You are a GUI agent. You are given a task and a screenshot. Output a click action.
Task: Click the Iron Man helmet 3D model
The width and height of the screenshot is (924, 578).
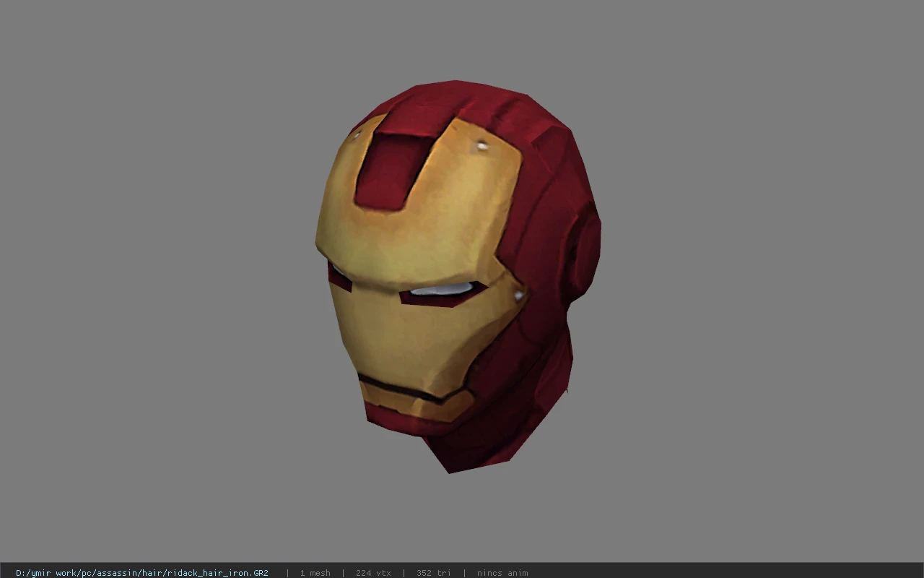tap(458, 276)
